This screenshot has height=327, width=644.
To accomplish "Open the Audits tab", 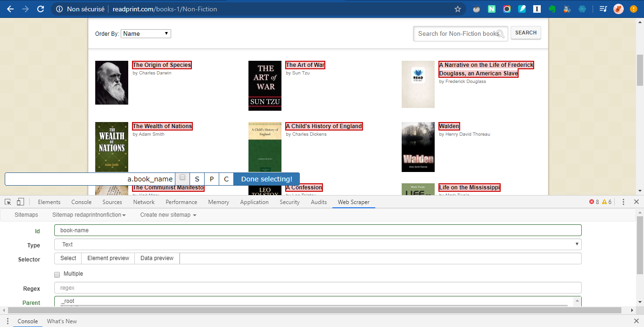I will pyautogui.click(x=319, y=202).
